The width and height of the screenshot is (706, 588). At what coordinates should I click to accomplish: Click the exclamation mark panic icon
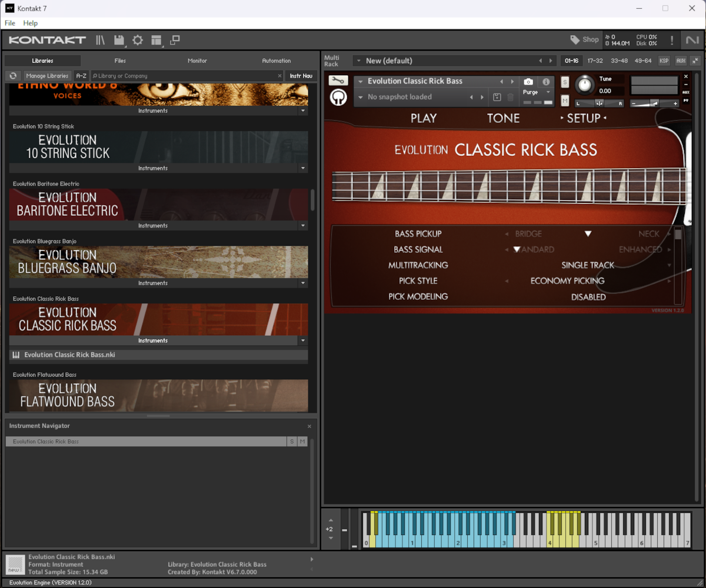coord(672,40)
